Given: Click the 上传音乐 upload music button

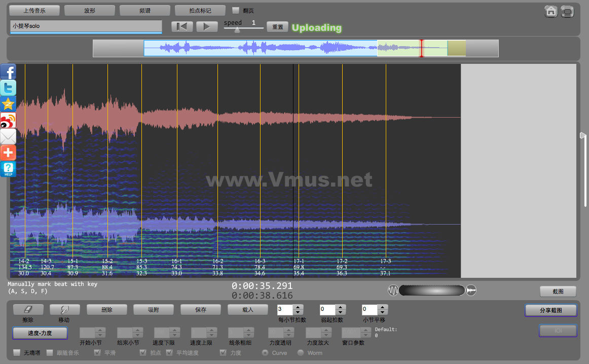Looking at the screenshot, I should pyautogui.click(x=34, y=10).
